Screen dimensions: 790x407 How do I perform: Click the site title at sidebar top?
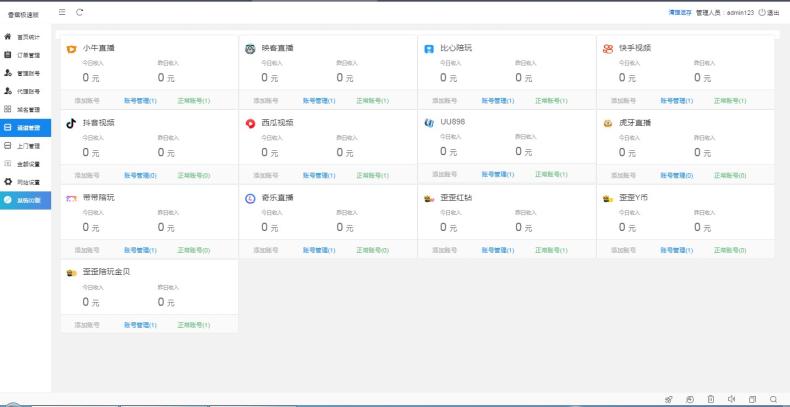pyautogui.click(x=23, y=15)
